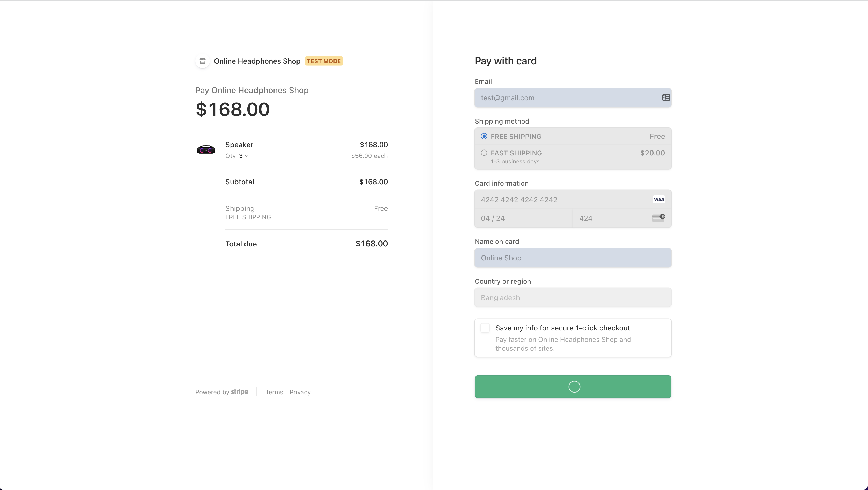Click the autofill contact card icon
The height and width of the screenshot is (490, 868).
point(666,98)
